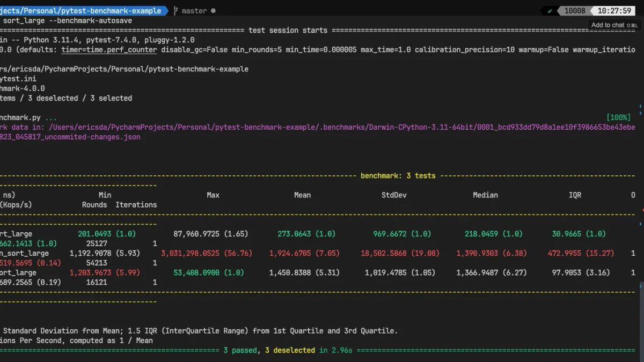The height and width of the screenshot is (362, 644).
Task: Click the Add to chat button
Action: coord(614,25)
